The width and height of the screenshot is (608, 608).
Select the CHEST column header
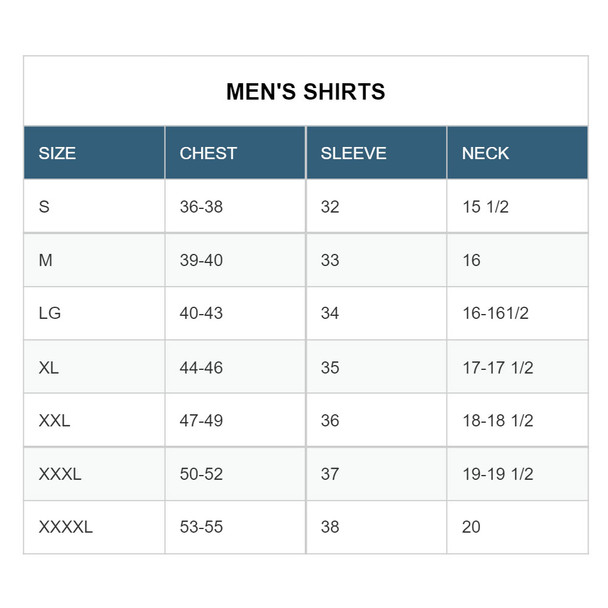click(208, 153)
